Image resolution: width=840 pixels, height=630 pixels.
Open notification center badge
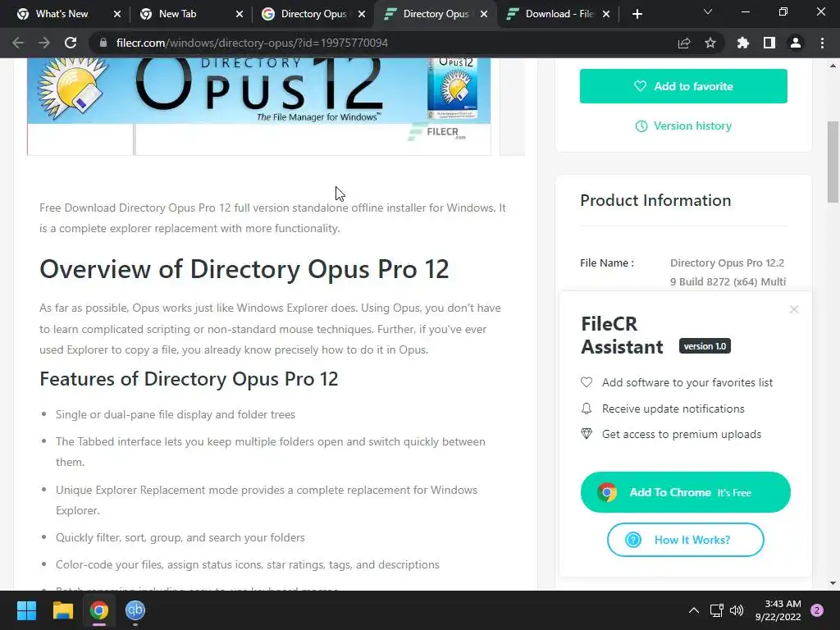817,610
